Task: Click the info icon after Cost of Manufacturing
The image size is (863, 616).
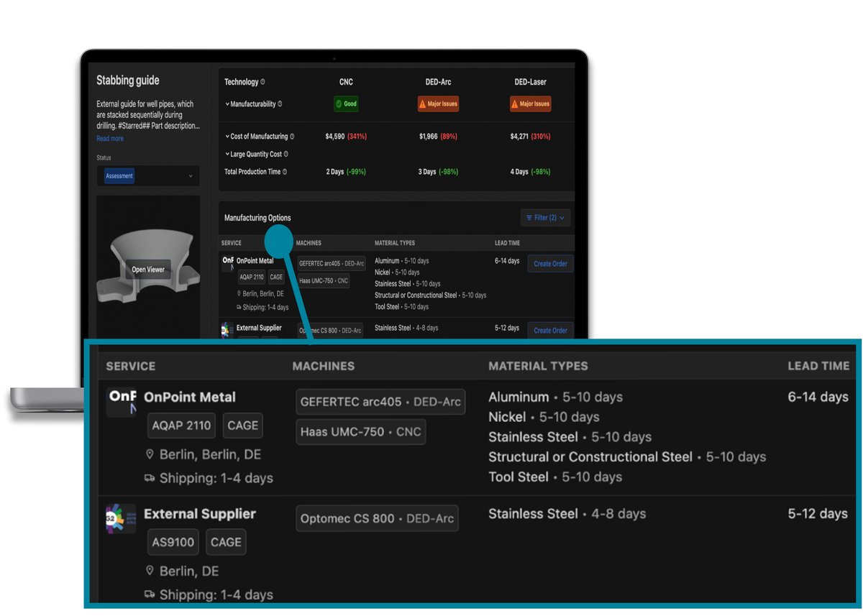Action: coord(292,137)
